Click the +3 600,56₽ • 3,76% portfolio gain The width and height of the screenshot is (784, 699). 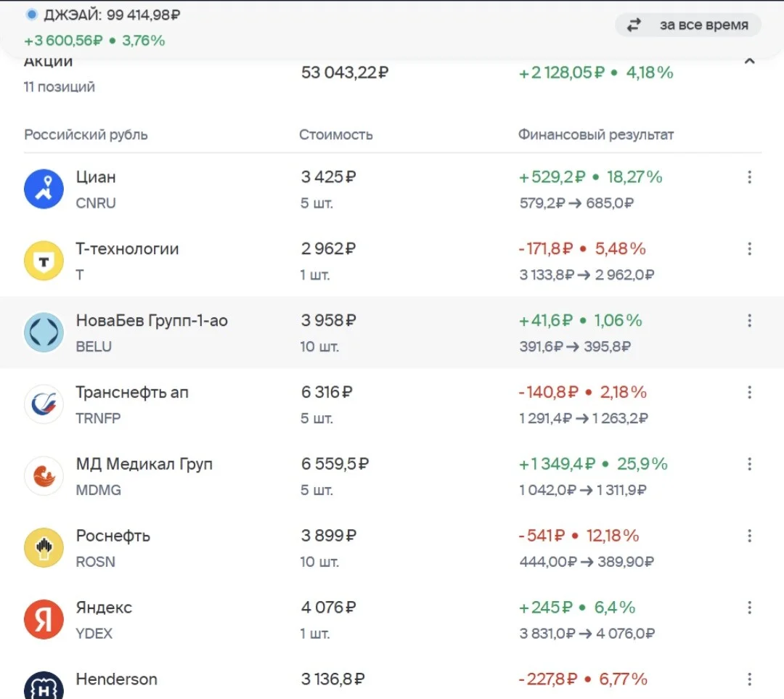[94, 41]
